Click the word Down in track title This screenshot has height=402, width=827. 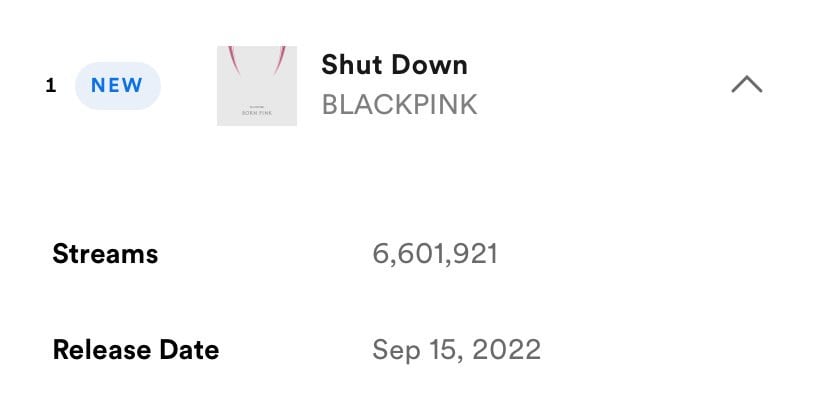pyautogui.click(x=429, y=65)
